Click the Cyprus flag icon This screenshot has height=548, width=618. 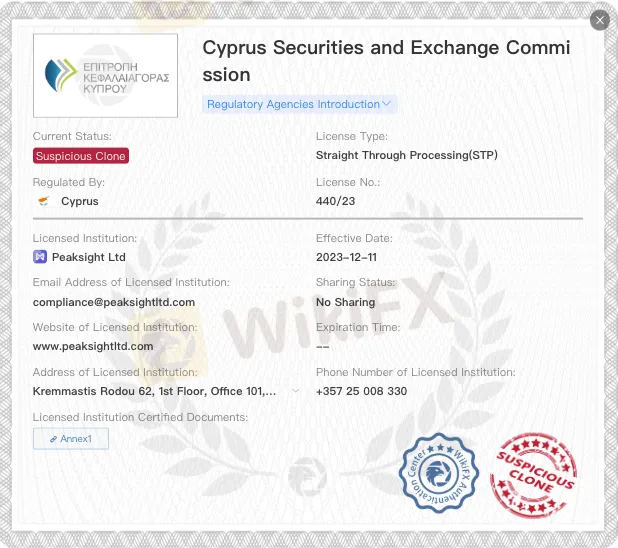[x=43, y=201]
